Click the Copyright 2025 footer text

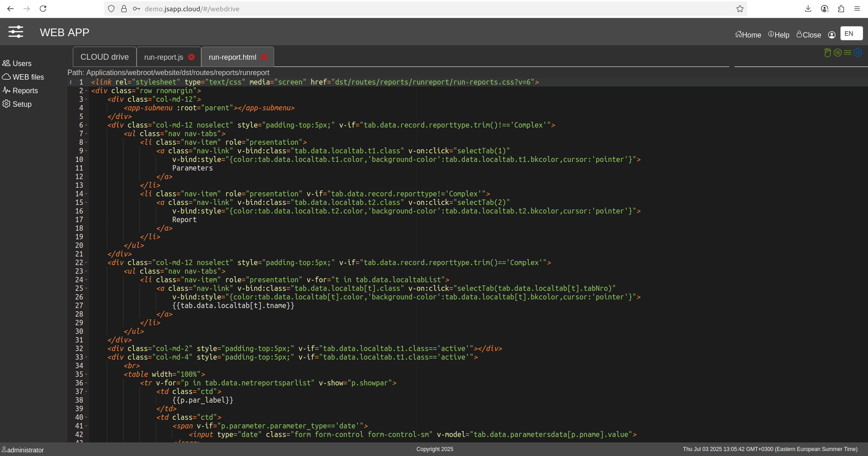(435, 449)
